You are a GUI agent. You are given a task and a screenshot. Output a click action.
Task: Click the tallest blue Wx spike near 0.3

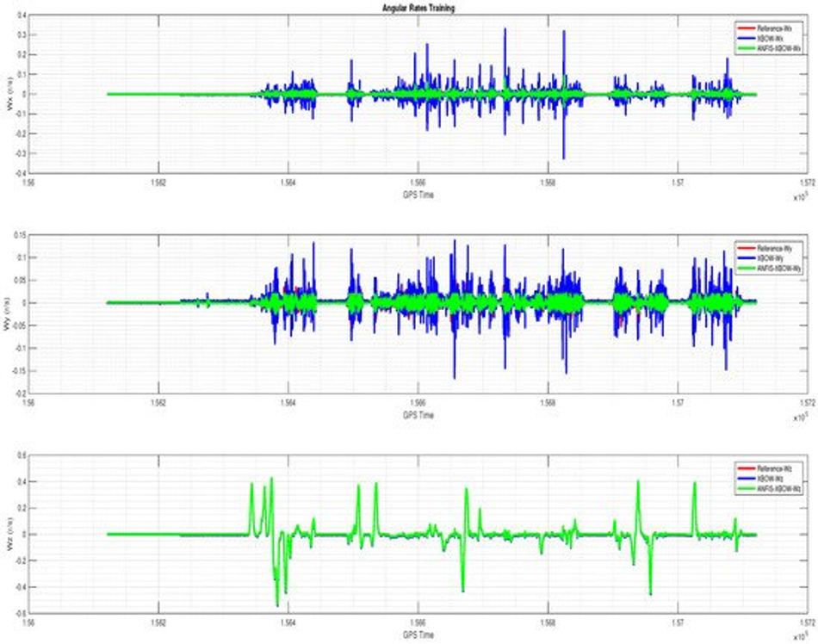[x=505, y=30]
